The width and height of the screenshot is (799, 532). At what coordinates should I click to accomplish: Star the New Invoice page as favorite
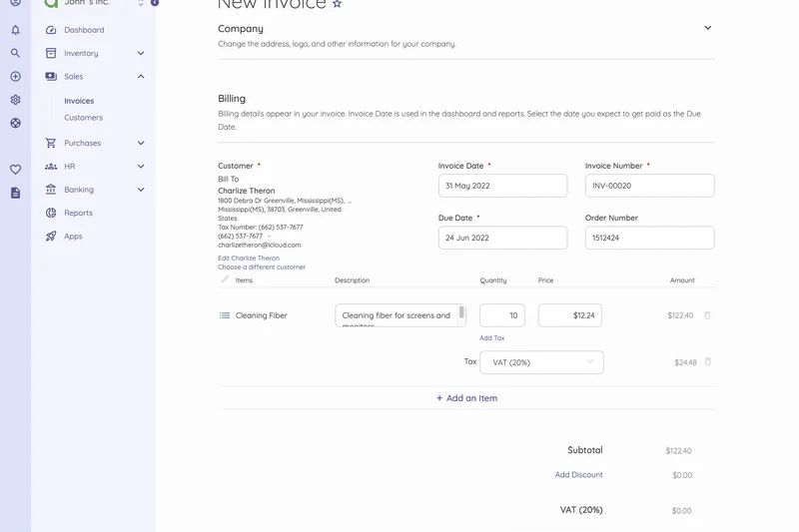click(338, 5)
